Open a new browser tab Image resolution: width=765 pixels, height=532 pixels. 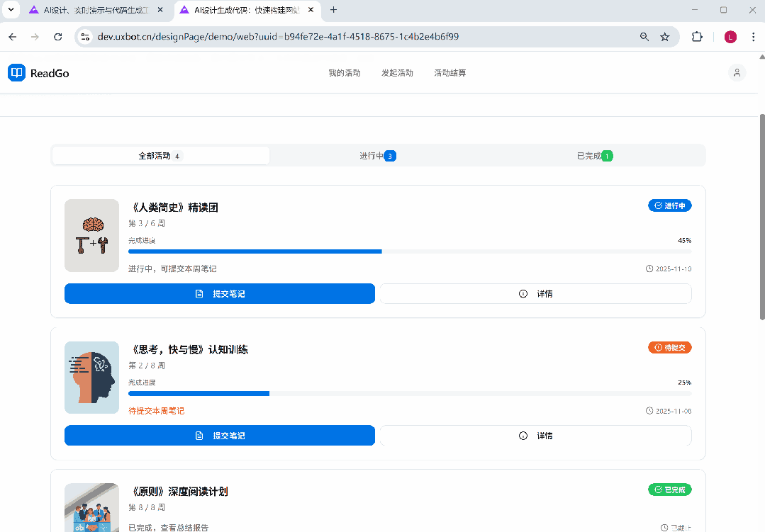click(x=333, y=10)
